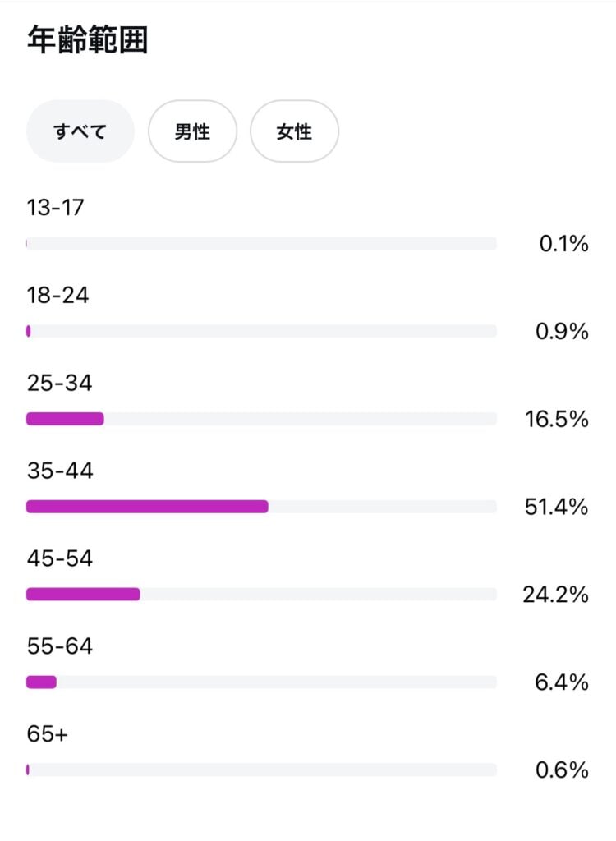
Task: Click the 45-54 purple progress bar
Action: pyautogui.click(x=83, y=594)
